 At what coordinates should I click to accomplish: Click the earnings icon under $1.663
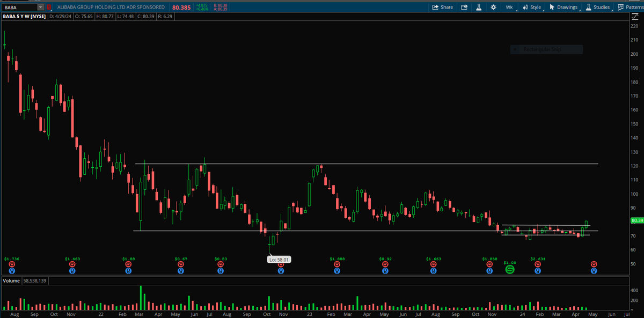[x=434, y=264]
